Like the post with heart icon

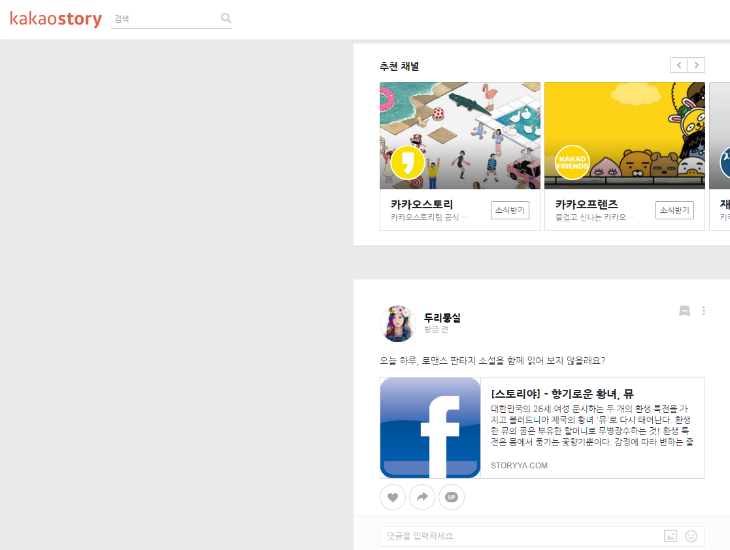pyautogui.click(x=393, y=497)
